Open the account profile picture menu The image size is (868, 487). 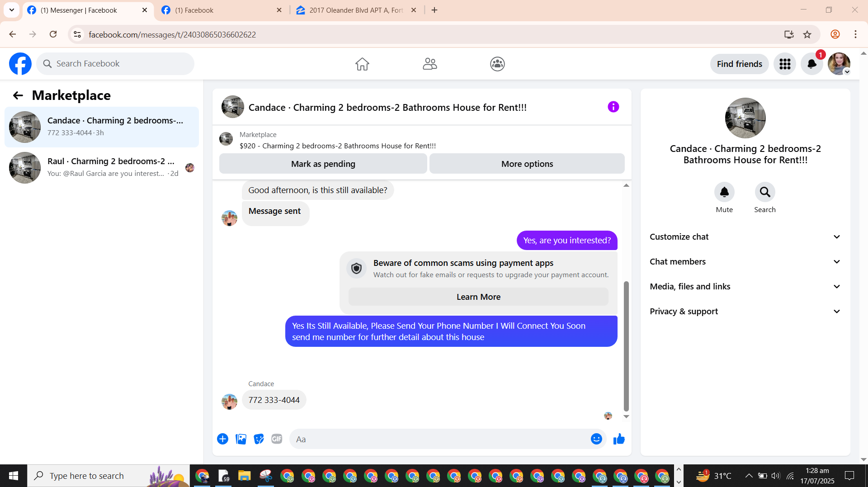pyautogui.click(x=839, y=64)
